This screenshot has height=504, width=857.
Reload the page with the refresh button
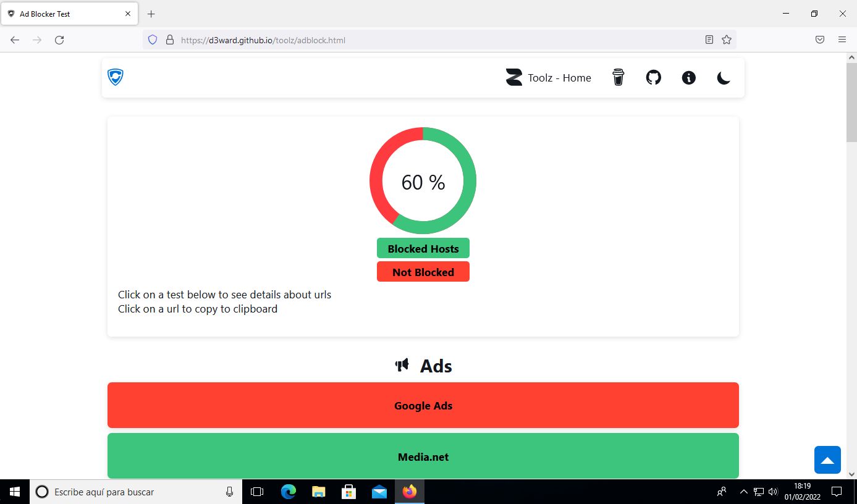pyautogui.click(x=59, y=40)
